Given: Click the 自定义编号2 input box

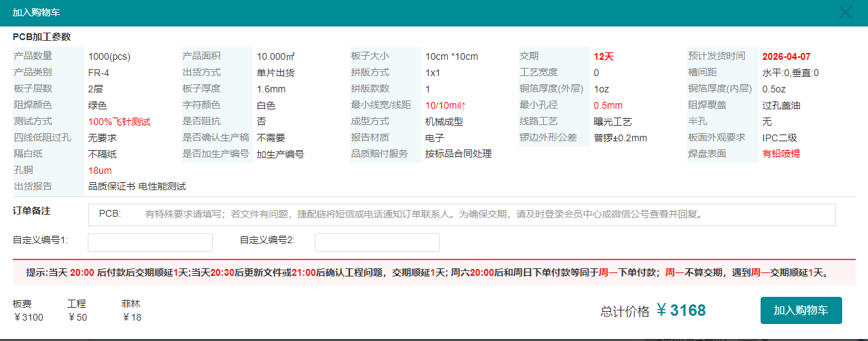Looking at the screenshot, I should coord(377,243).
